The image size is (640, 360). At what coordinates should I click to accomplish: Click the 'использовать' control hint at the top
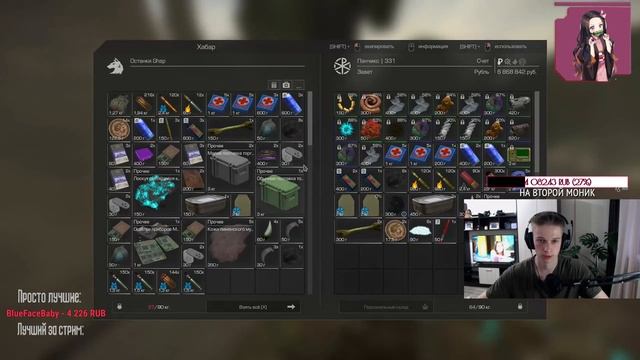coord(510,47)
